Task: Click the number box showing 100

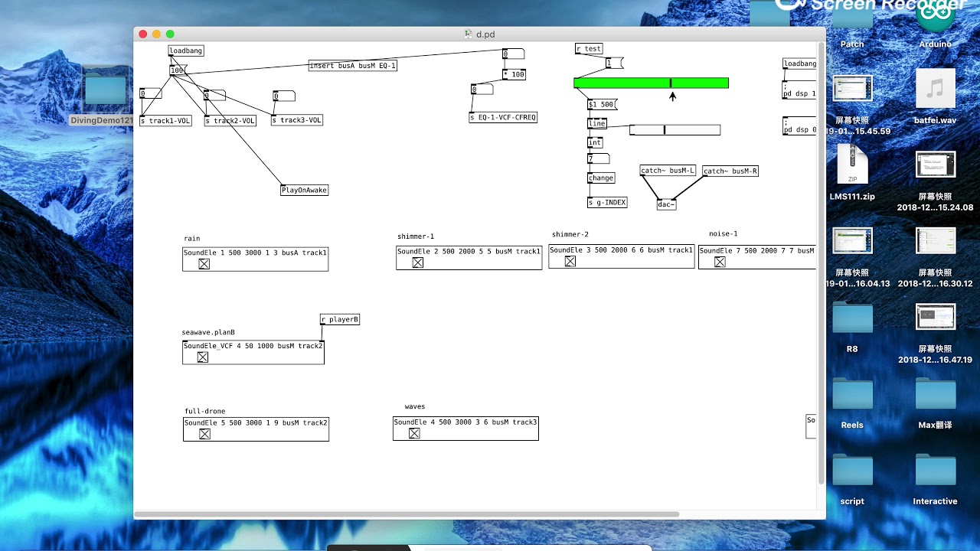Action: tap(178, 70)
